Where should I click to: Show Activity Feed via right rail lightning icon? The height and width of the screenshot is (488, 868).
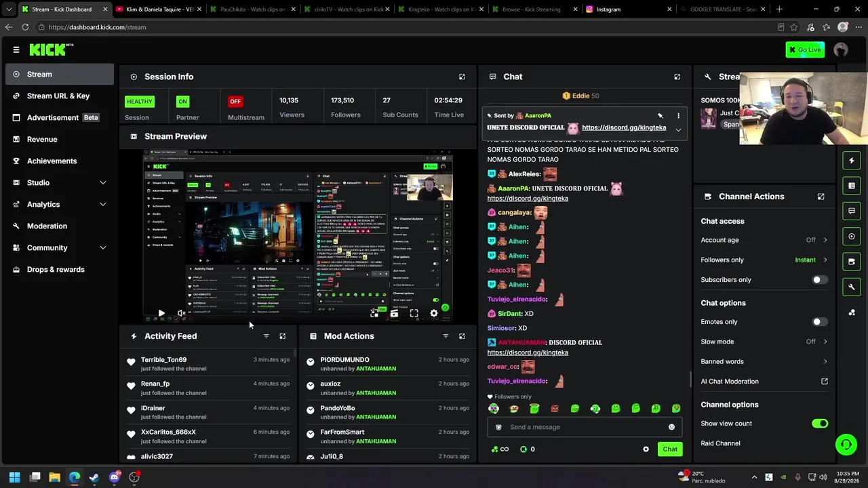point(852,161)
